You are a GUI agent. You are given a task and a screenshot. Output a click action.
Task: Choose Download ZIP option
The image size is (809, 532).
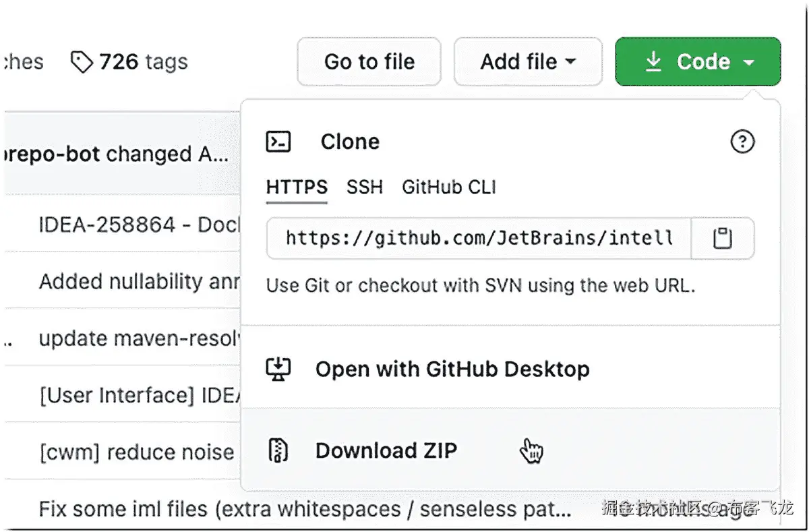click(386, 450)
